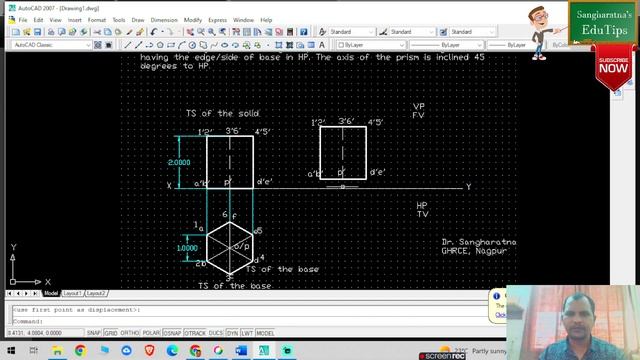This screenshot has height=360, width=640.
Task: Toggle SNAP mode in status bar
Action: [x=93, y=333]
